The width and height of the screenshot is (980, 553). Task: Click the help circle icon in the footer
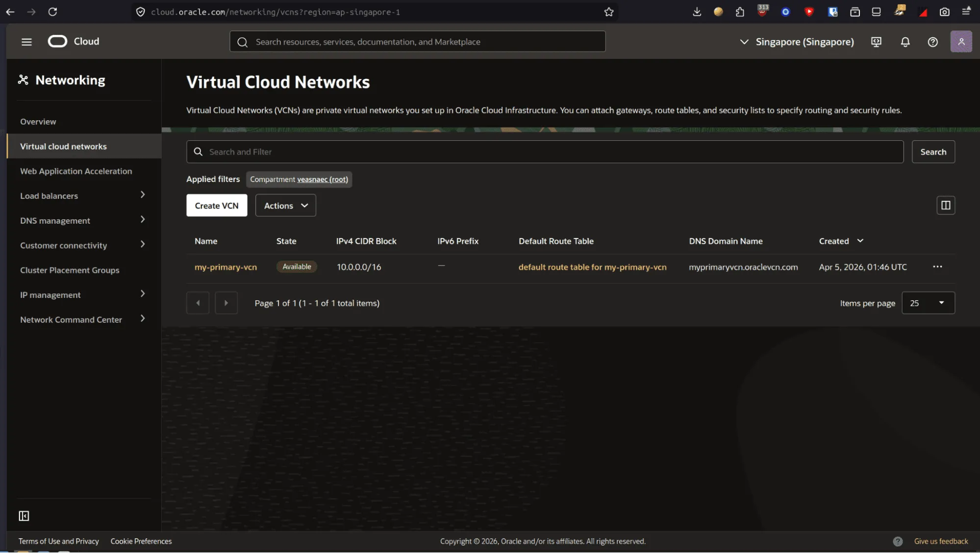point(898,541)
